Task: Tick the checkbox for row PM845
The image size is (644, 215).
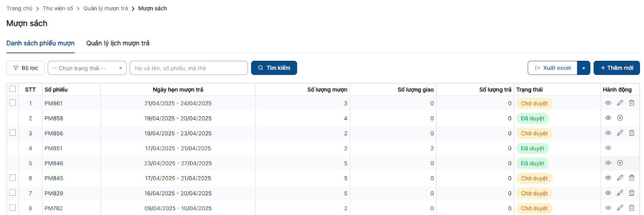Action: coord(13,178)
